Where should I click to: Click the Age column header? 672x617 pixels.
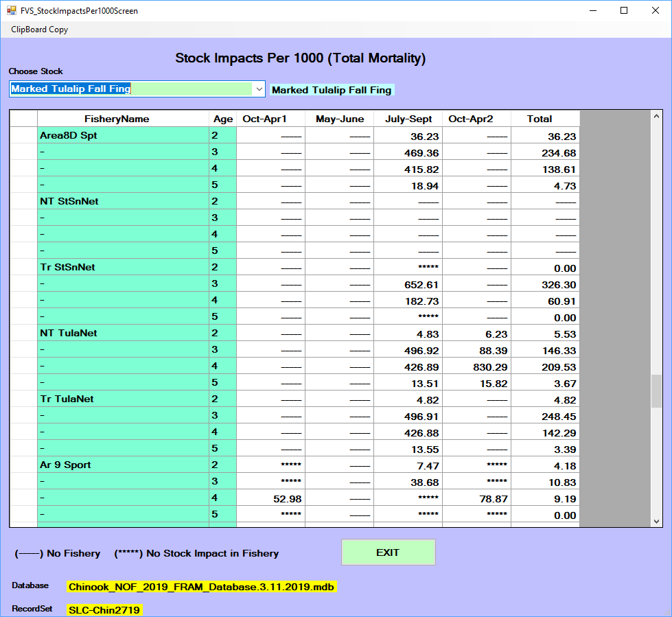point(223,119)
